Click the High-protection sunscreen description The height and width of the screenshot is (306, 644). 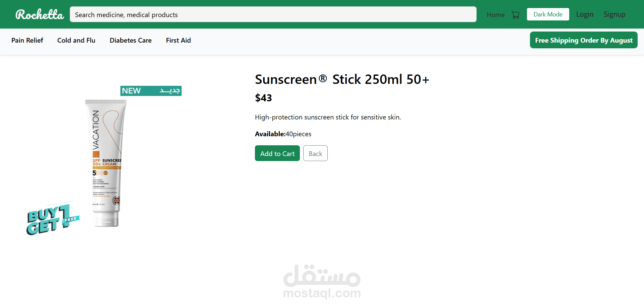point(328,117)
